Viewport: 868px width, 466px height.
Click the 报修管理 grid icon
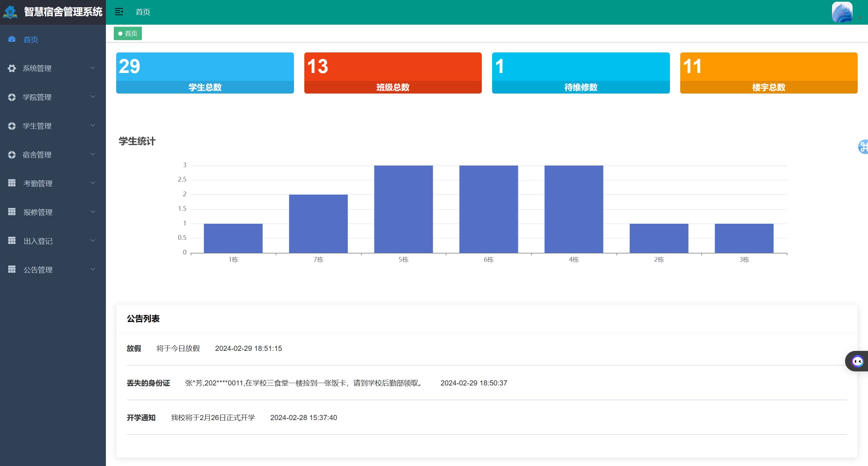point(12,212)
